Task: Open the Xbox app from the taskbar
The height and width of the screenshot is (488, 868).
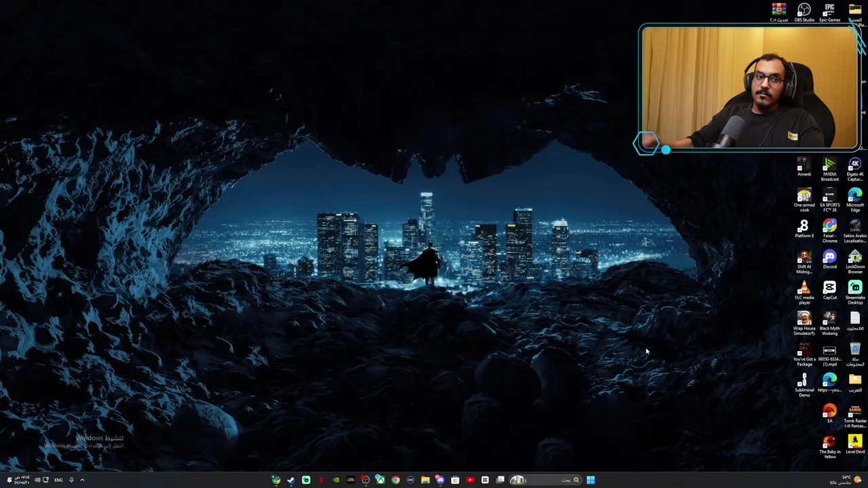Action: [x=380, y=480]
